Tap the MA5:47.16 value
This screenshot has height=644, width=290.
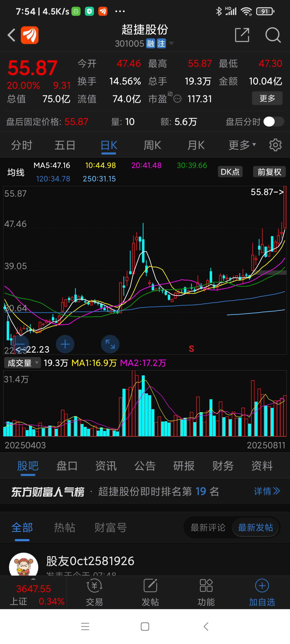pyautogui.click(x=52, y=165)
